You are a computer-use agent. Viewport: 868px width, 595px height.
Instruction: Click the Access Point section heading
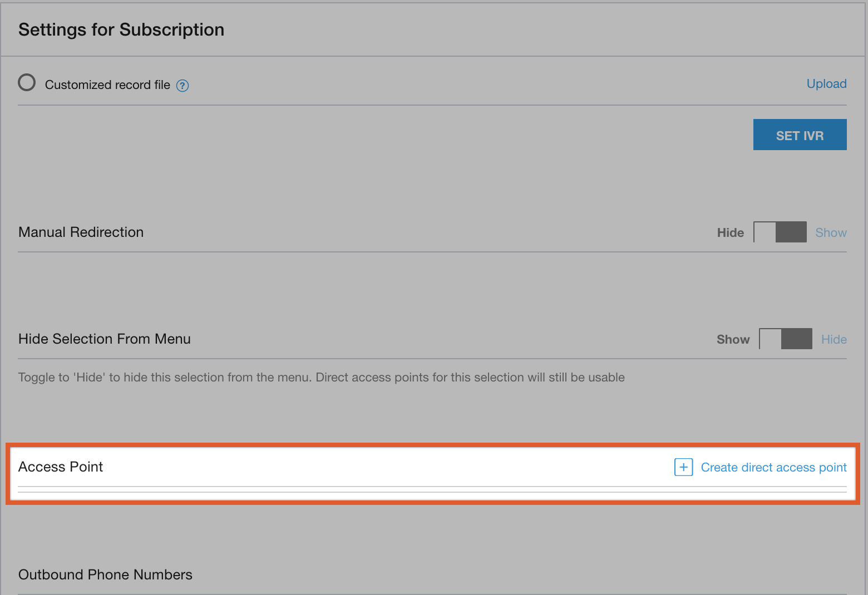point(61,467)
